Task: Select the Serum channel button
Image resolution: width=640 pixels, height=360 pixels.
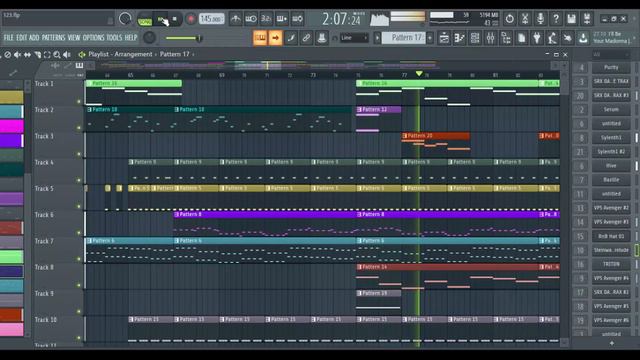Action: [x=611, y=109]
